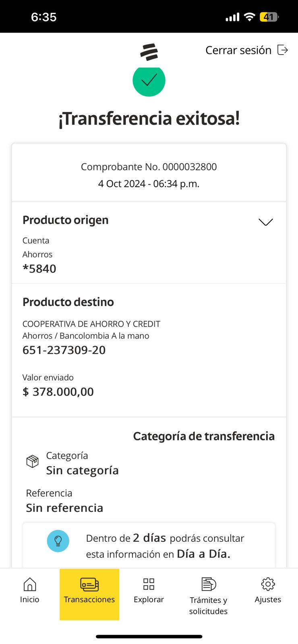Expand the Producto origen chevron
This screenshot has height=644, width=298.
point(265,222)
